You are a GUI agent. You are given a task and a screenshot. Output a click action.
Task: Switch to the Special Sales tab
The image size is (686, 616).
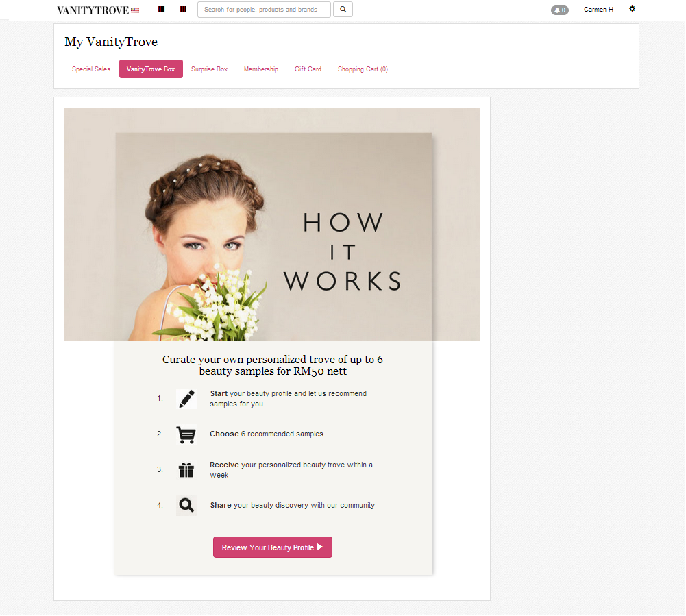click(x=91, y=69)
